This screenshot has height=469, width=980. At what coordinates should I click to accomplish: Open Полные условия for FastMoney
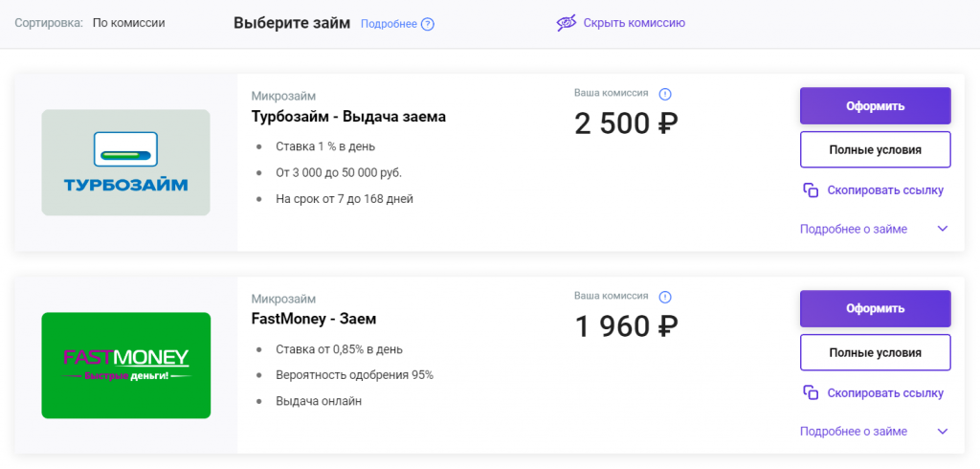point(875,352)
